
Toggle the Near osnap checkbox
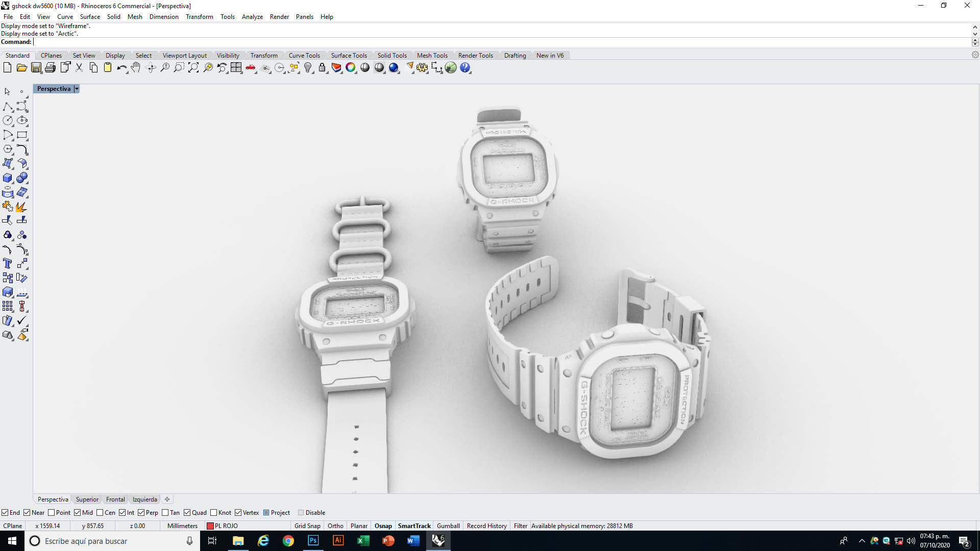pyautogui.click(x=27, y=513)
